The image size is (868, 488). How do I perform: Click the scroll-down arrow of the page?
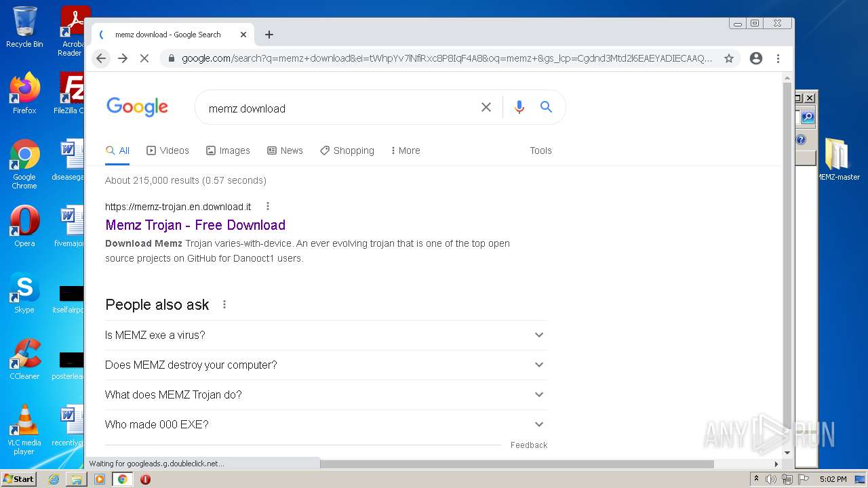pos(787,453)
